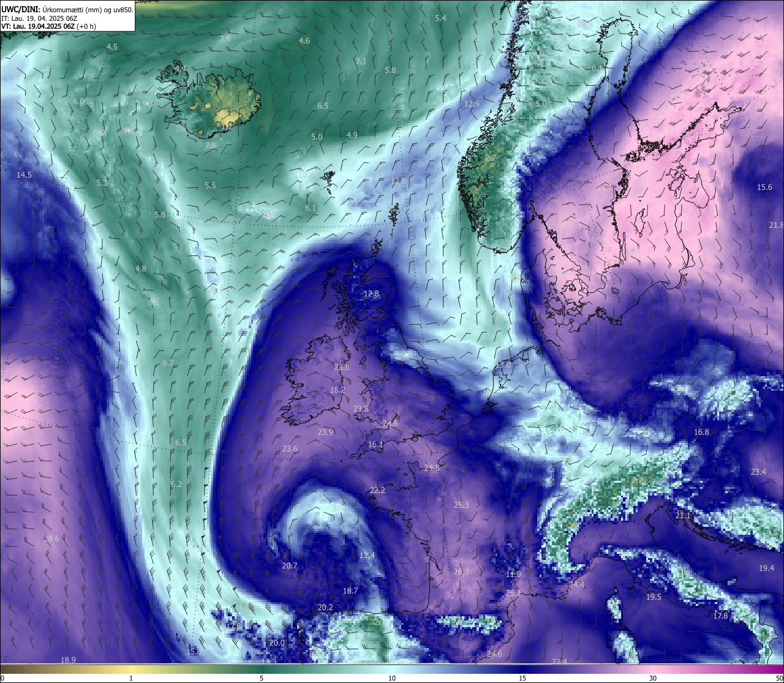Click the 4.6 value north of Iceland
The height and width of the screenshot is (683, 784).
304,41
